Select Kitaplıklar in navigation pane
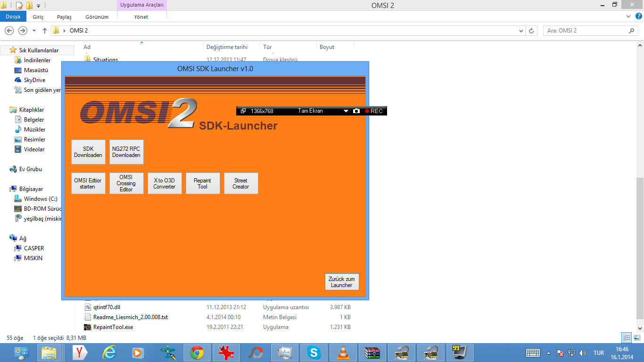 point(32,110)
